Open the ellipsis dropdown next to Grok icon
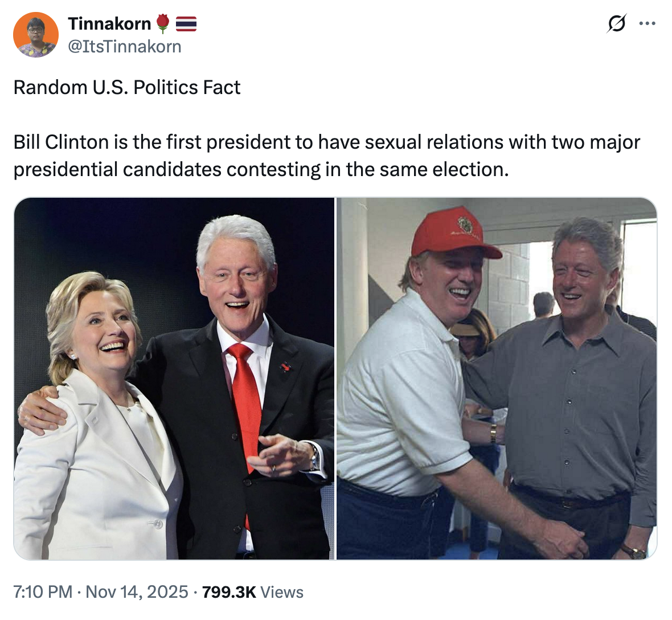The image size is (672, 620). (x=647, y=23)
